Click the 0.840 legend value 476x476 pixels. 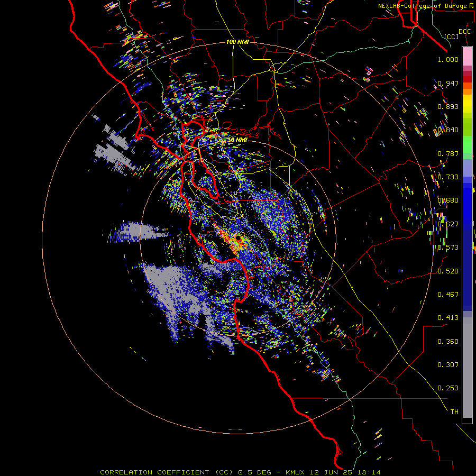click(x=448, y=130)
